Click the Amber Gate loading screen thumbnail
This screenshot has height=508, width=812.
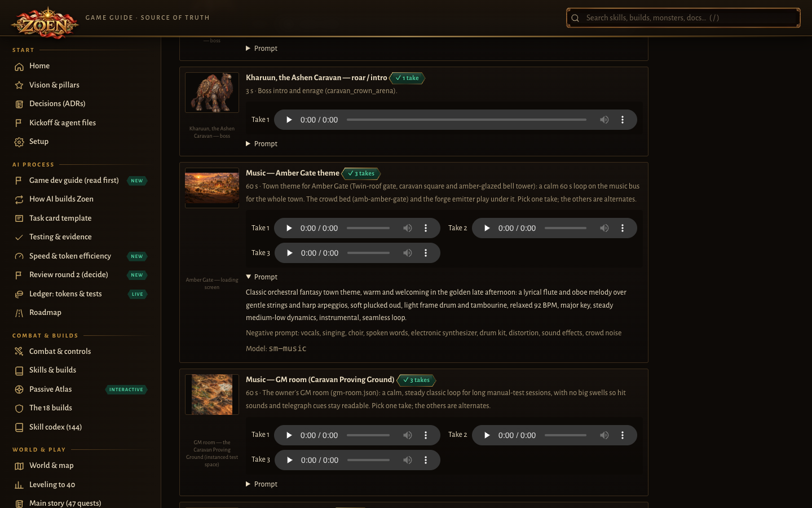(x=212, y=188)
